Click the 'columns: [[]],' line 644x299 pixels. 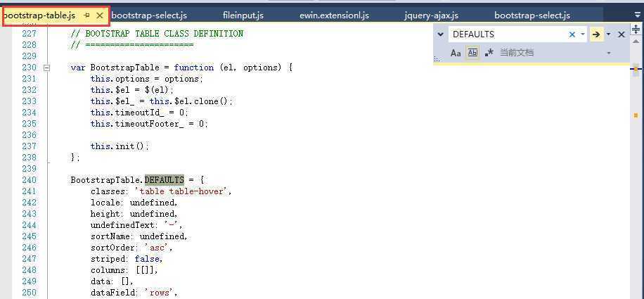pos(124,270)
